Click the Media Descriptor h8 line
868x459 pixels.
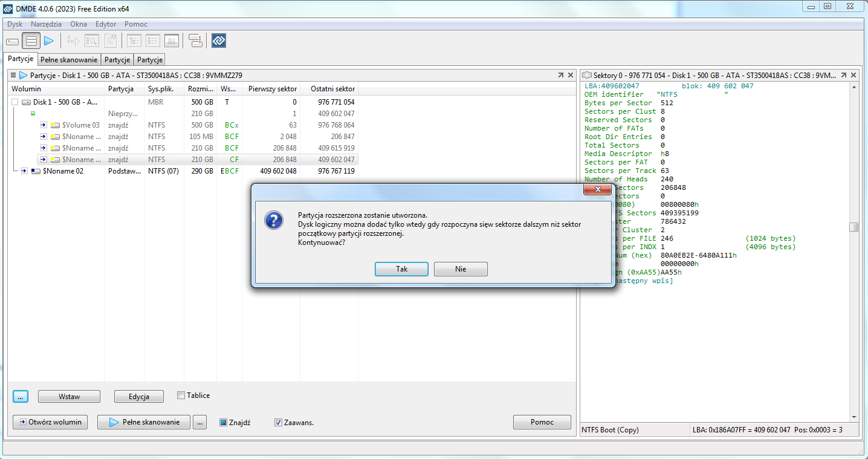pos(627,154)
